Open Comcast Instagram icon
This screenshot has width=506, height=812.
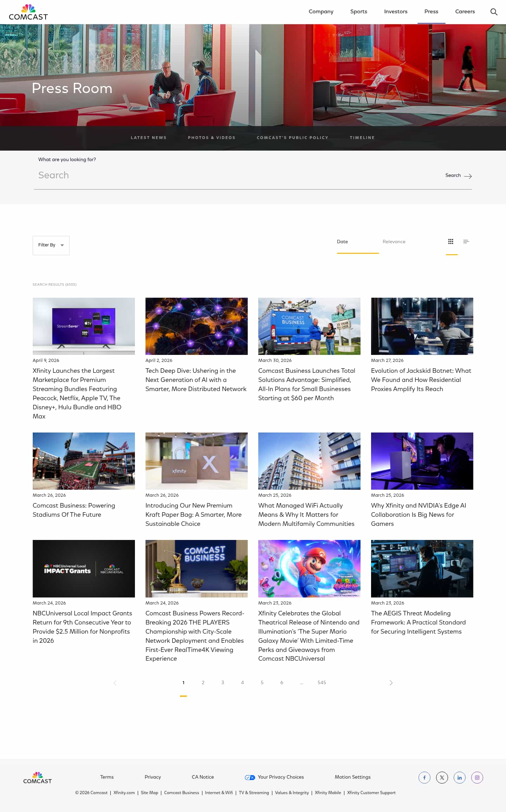coord(477,778)
